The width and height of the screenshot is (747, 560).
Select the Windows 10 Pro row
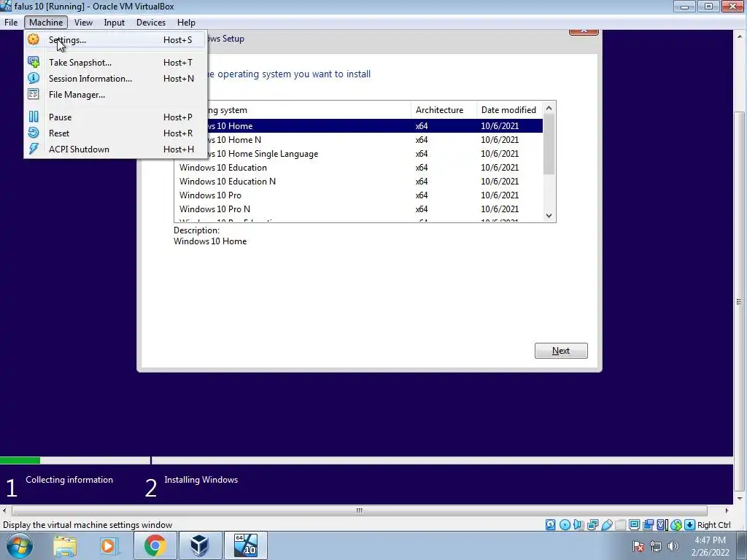pos(359,195)
